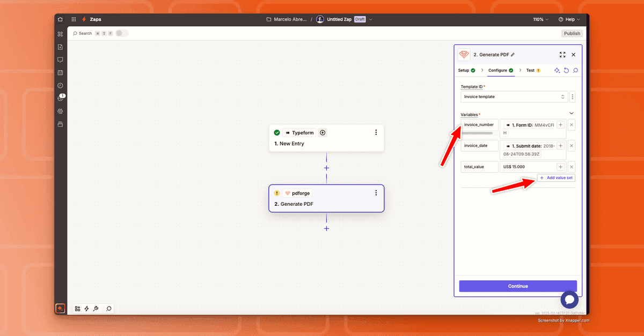The width and height of the screenshot is (644, 336).
Task: Open the 110% zoom level dropdown
Action: pos(540,19)
